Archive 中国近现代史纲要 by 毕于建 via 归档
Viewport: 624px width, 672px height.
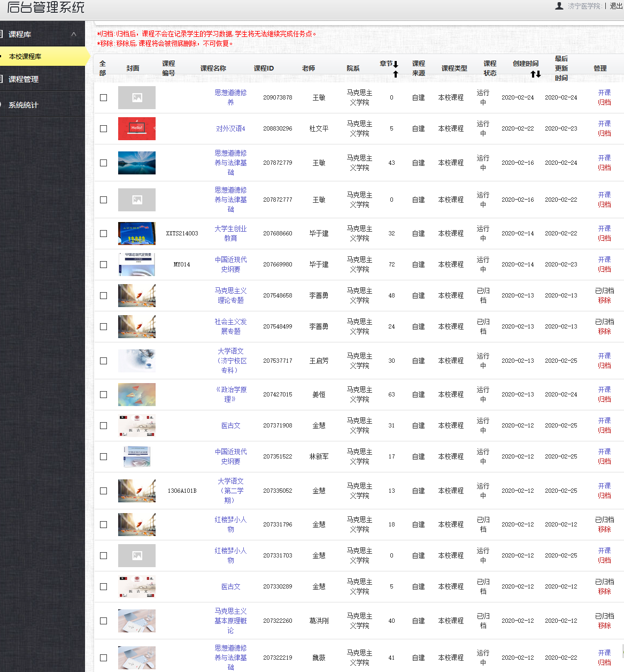coord(604,269)
